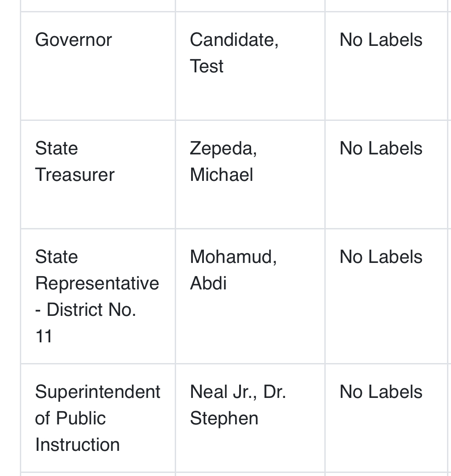
Task: Click the word "Treasurer"
Action: pyautogui.click(x=75, y=175)
